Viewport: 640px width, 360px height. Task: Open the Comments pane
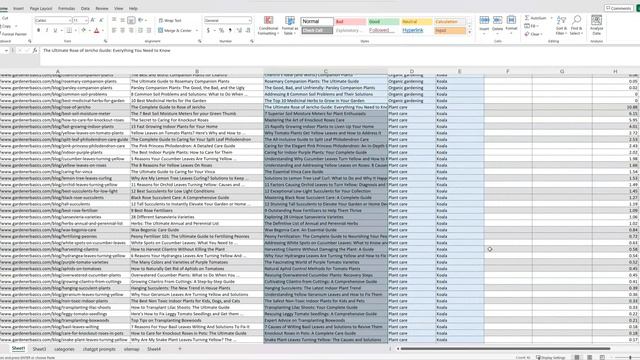pos(619,8)
